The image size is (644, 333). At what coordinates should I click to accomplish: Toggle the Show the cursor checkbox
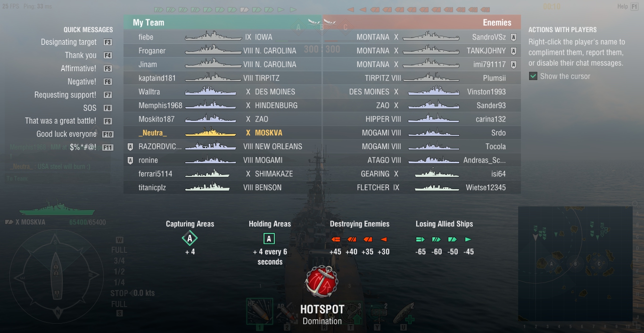click(533, 76)
